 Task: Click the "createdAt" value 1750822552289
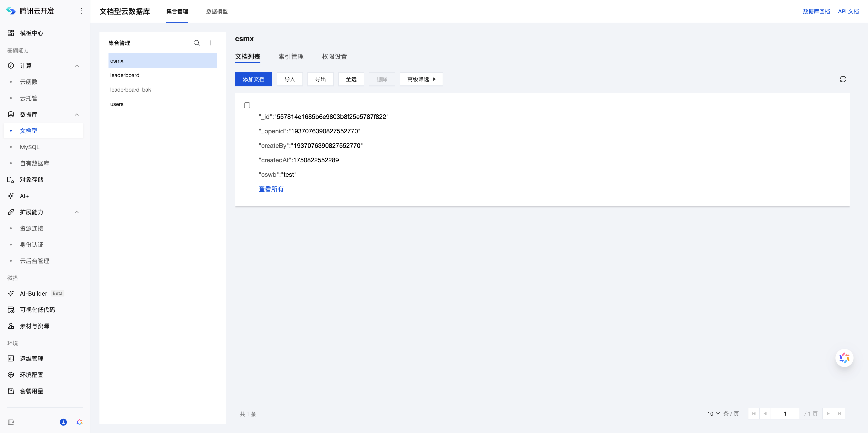pos(316,160)
